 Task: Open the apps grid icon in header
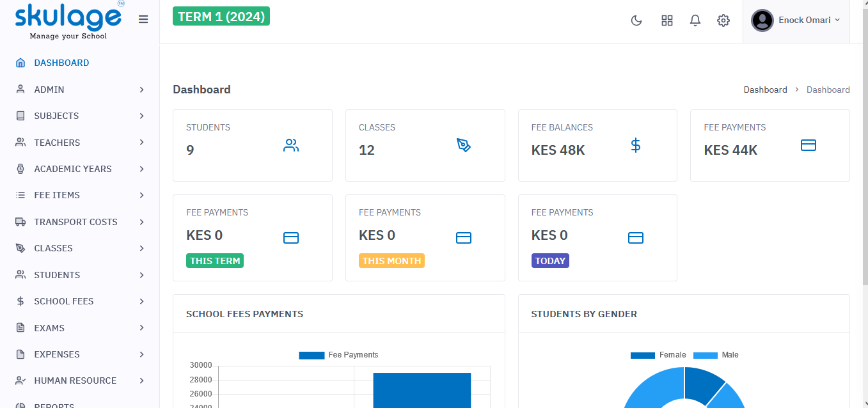coord(667,20)
